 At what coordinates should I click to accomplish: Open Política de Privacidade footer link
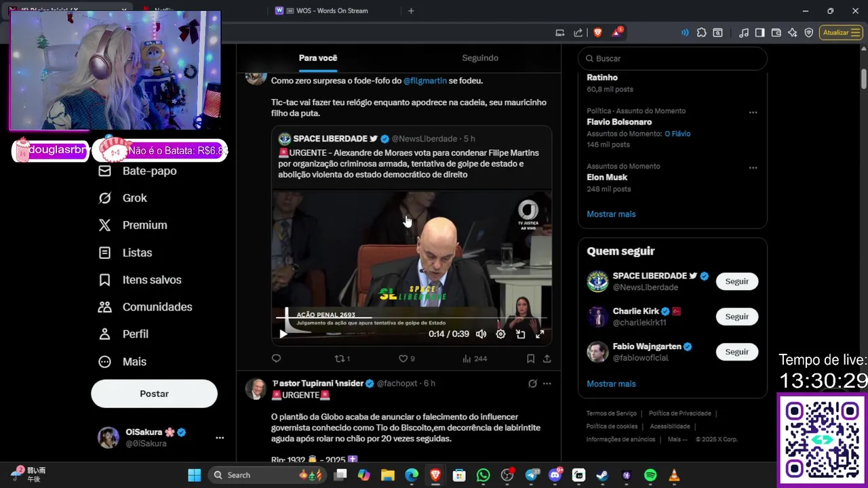point(679,413)
